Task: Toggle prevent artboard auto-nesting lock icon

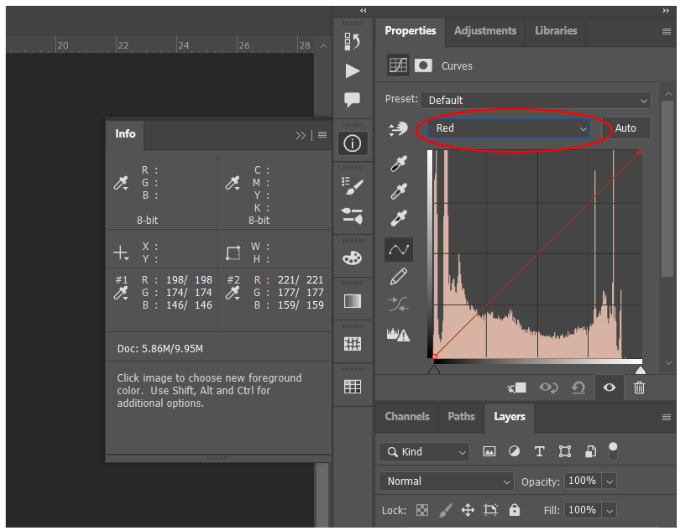Action: [x=491, y=510]
